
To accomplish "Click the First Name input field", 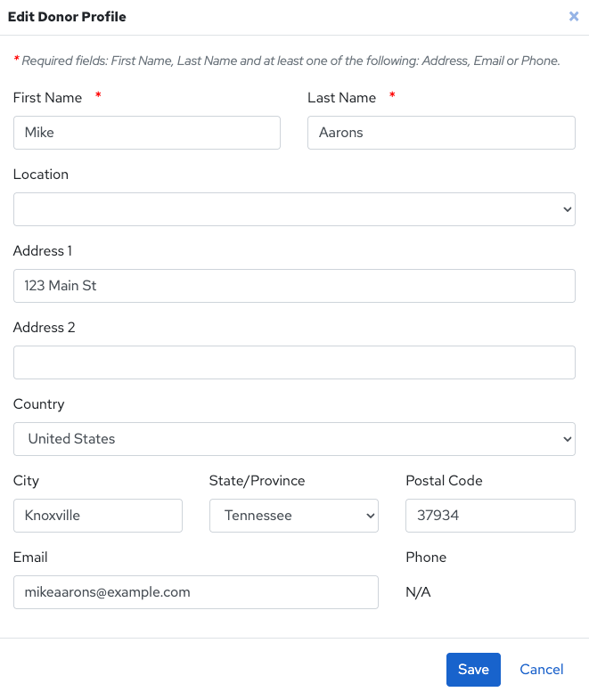I will point(147,133).
